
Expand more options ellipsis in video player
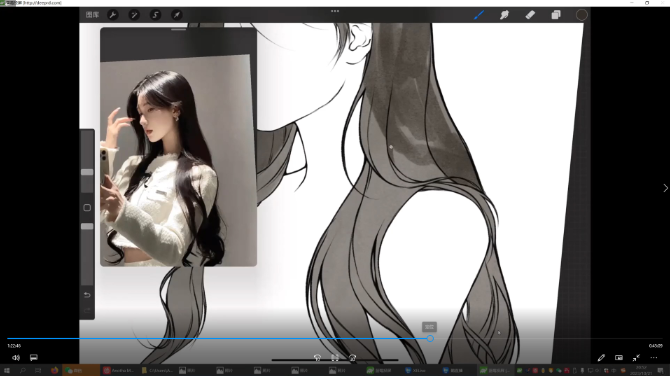tap(654, 358)
